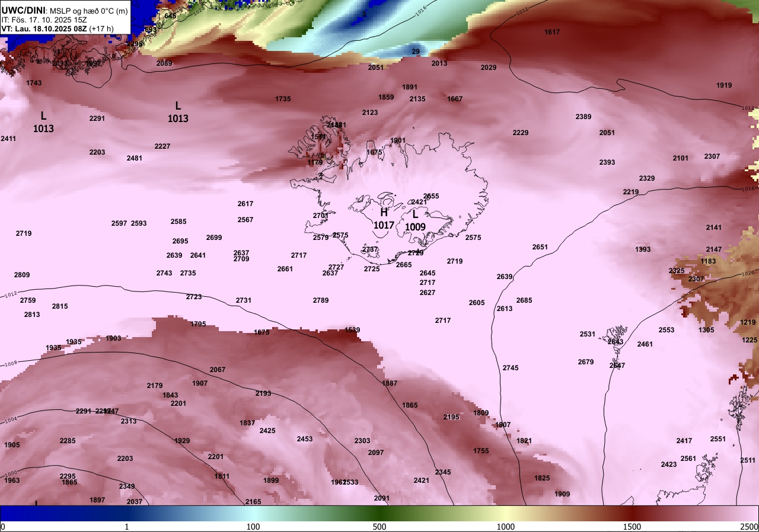759x532 pixels.
Task: Click the value 2605
Action: pos(477,303)
